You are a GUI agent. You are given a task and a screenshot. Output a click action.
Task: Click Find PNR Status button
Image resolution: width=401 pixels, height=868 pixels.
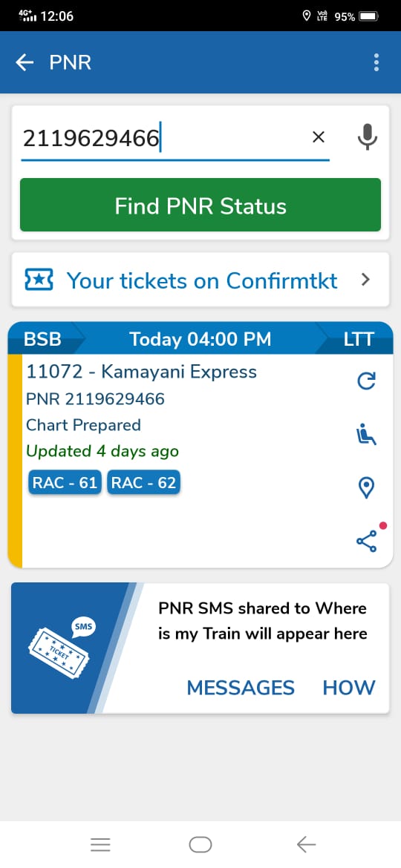pyautogui.click(x=200, y=206)
